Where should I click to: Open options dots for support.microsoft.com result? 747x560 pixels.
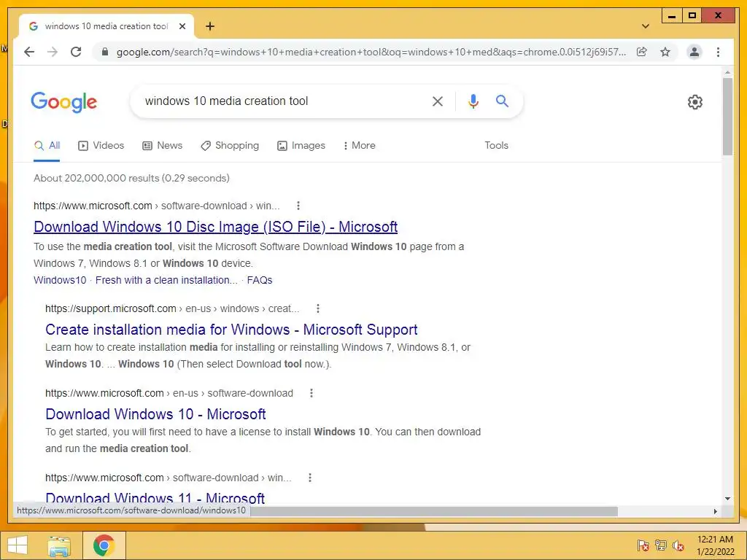(318, 308)
